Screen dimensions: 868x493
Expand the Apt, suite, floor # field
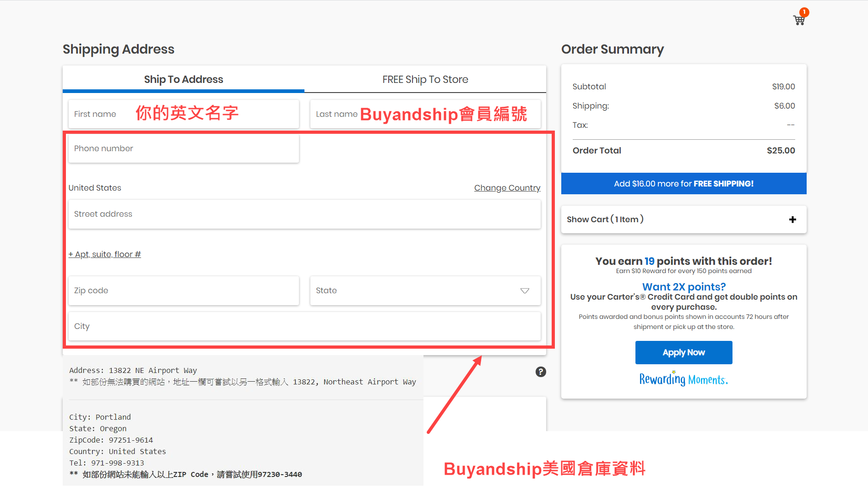(105, 254)
